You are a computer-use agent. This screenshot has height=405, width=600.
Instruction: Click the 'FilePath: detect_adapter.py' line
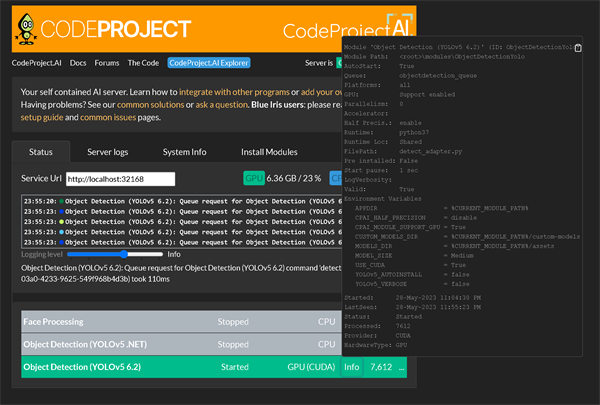(x=403, y=151)
